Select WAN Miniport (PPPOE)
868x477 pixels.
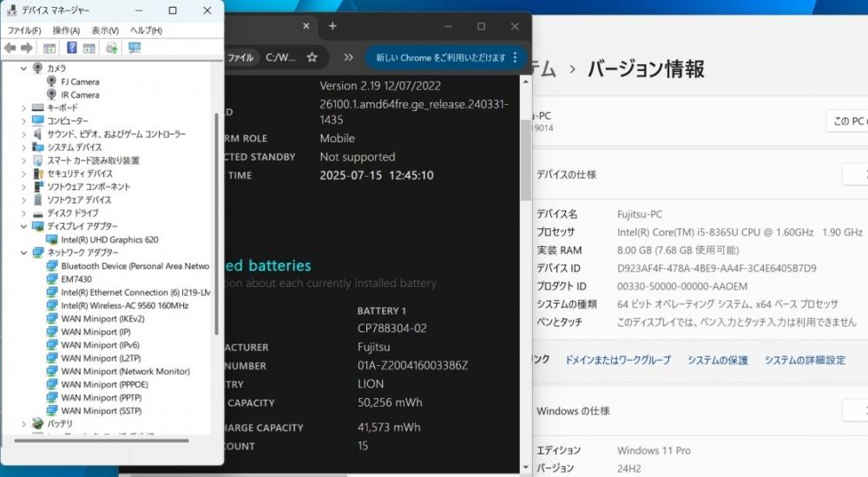tap(105, 384)
